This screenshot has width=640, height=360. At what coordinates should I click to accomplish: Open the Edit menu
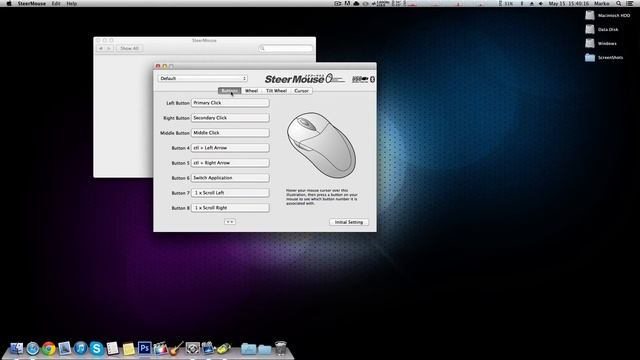click(56, 3)
